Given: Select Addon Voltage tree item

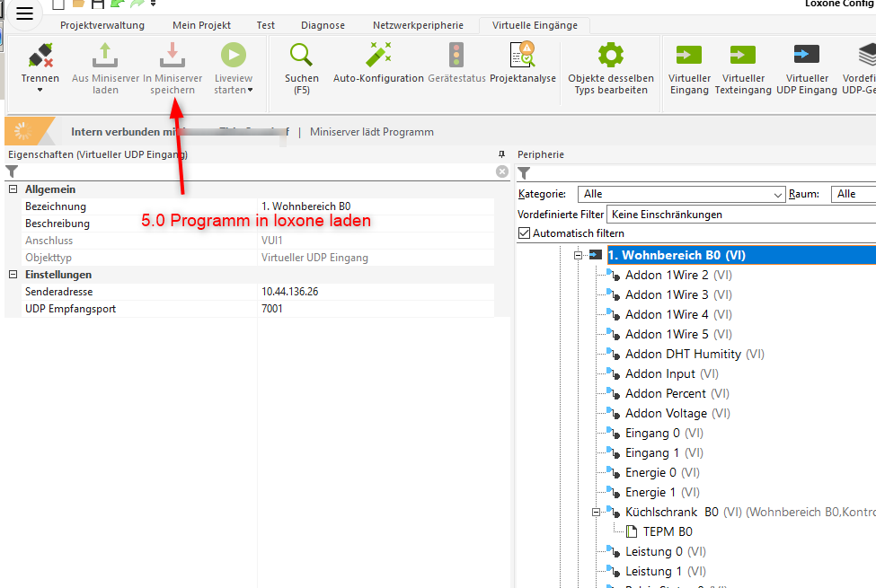Looking at the screenshot, I should pos(677,413).
